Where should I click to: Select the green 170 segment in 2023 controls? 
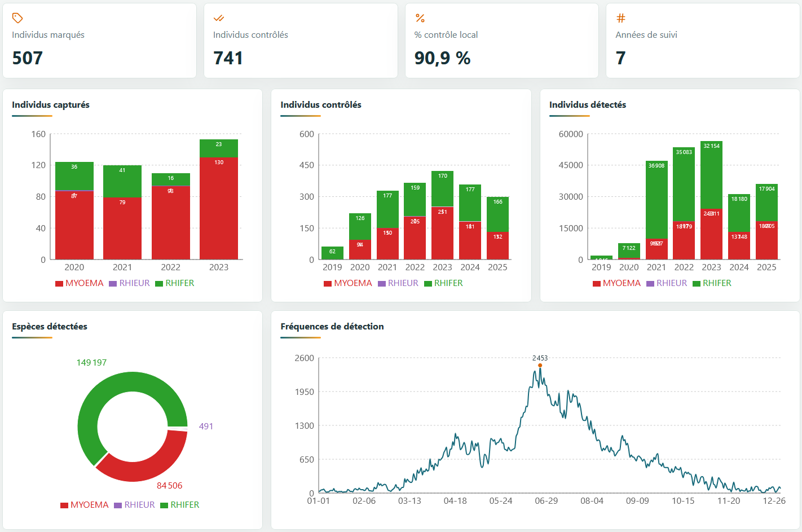tap(443, 189)
